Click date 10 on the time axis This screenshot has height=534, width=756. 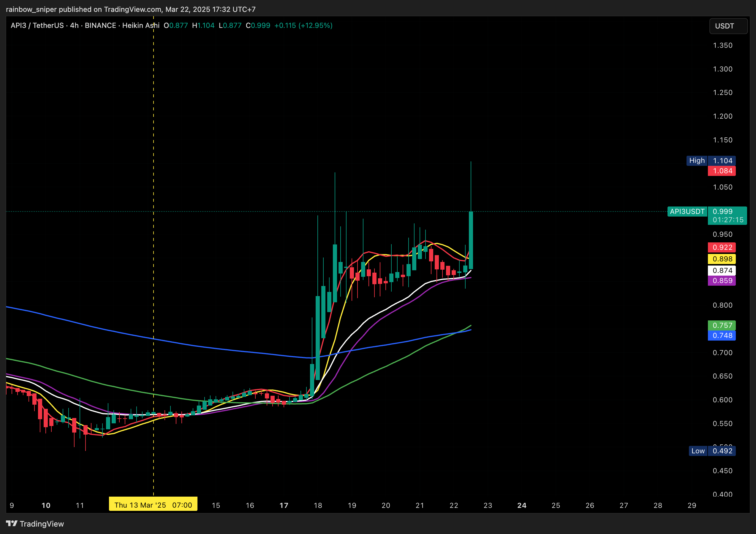[46, 506]
